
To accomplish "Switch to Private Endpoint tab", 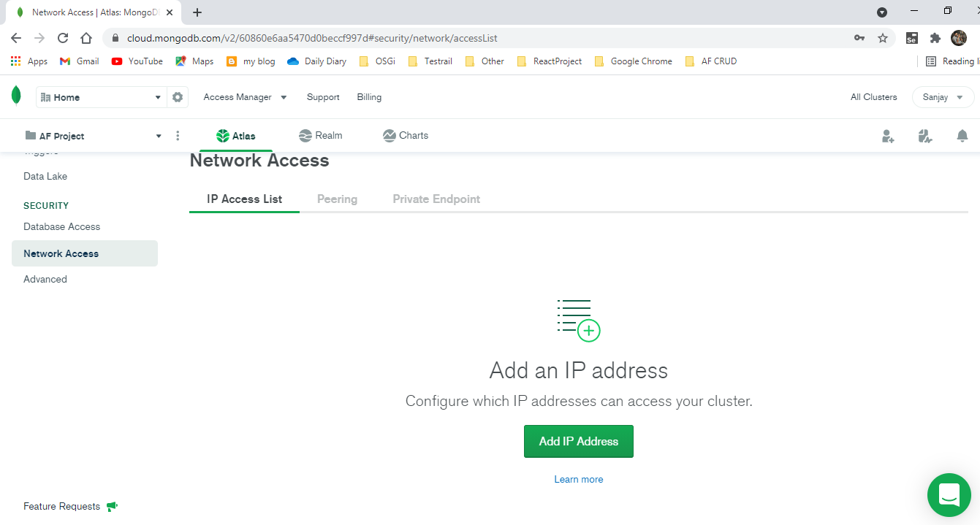I will (x=436, y=199).
